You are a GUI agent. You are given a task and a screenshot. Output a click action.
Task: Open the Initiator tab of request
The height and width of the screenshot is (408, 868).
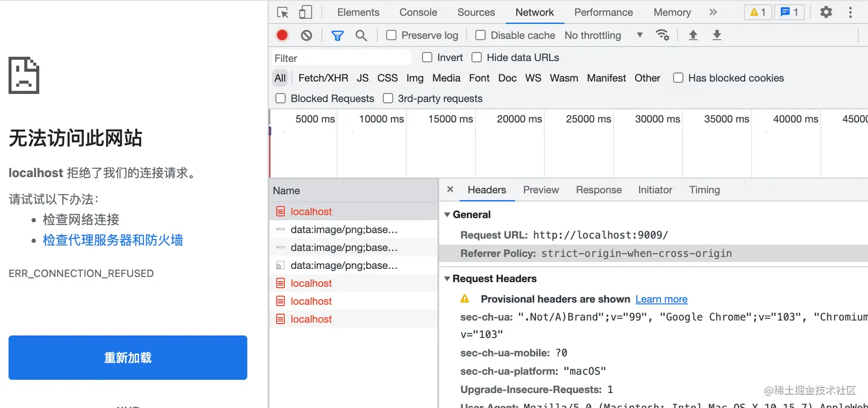[655, 190]
